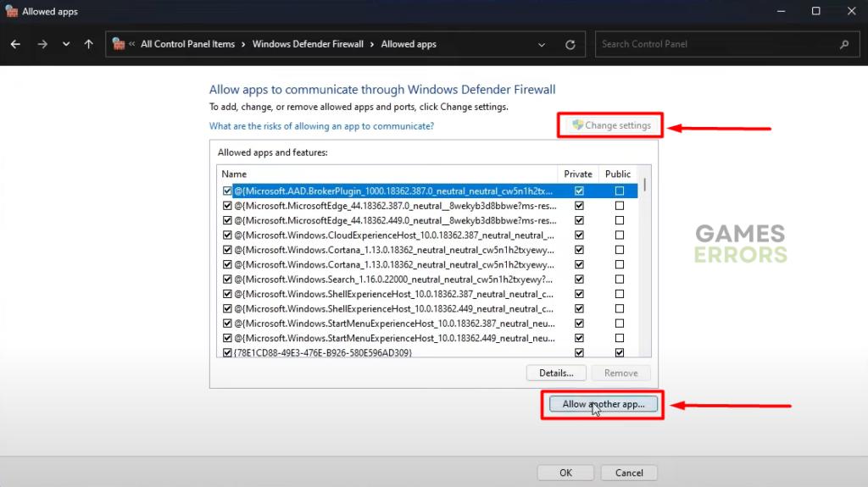This screenshot has height=487, width=868.
Task: Open Windows Defender Firewall breadcrumb
Action: click(308, 44)
